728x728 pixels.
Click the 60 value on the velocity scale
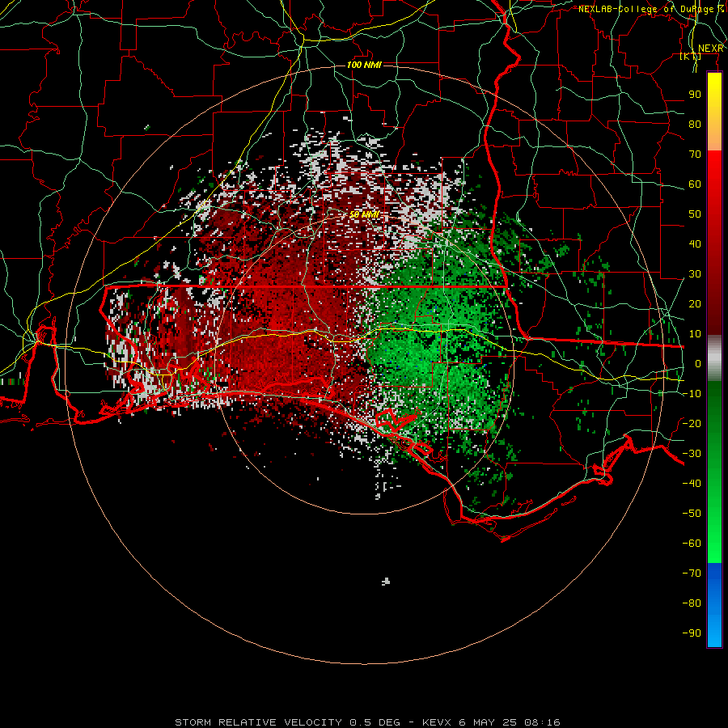[x=695, y=184]
